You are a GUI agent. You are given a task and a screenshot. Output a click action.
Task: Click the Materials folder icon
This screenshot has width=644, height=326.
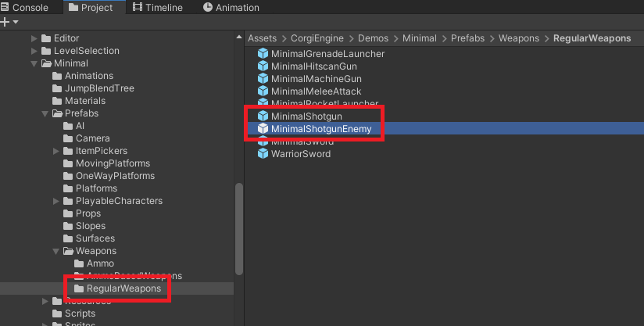[57, 101]
